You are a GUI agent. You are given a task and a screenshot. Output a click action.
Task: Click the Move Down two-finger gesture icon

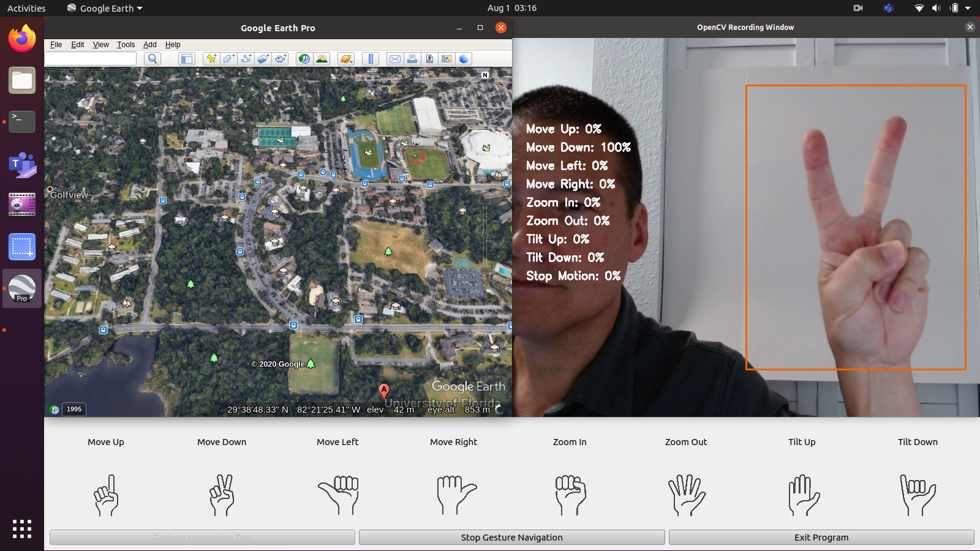(x=222, y=495)
